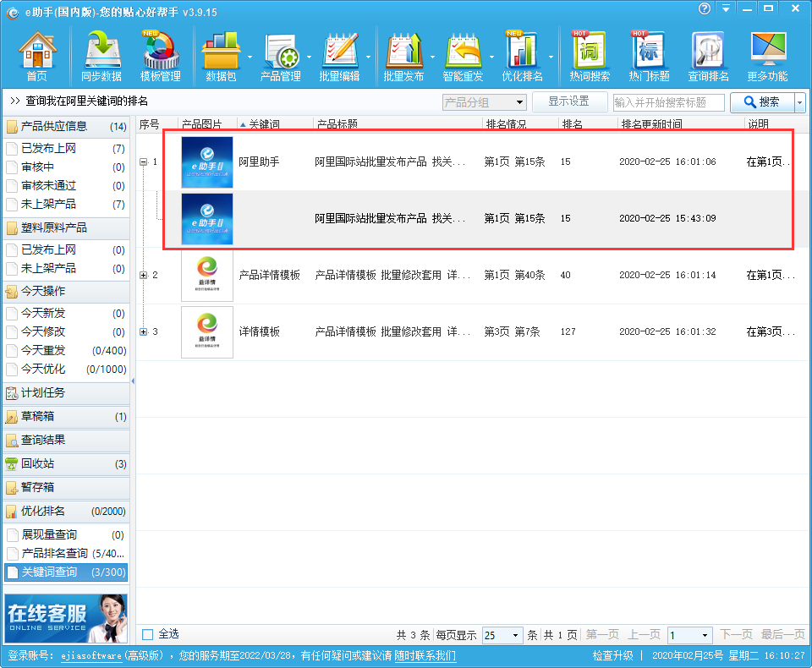Image resolution: width=812 pixels, height=668 pixels.
Task: Click the title search input field
Action: tap(668, 102)
